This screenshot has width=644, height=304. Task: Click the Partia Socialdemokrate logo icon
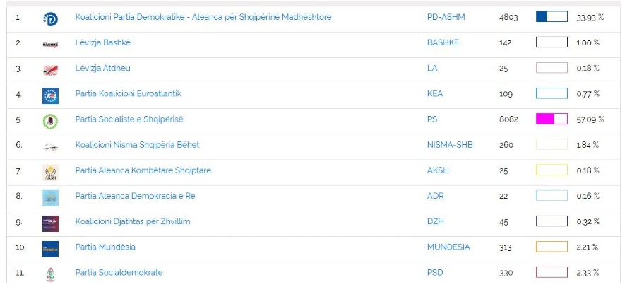(50, 274)
